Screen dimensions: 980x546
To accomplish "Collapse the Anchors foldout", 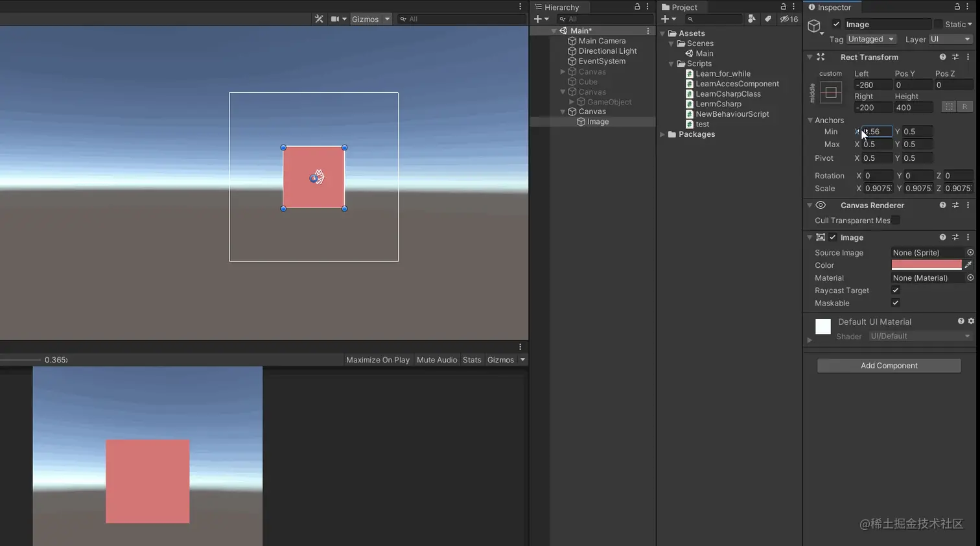I will coord(810,120).
